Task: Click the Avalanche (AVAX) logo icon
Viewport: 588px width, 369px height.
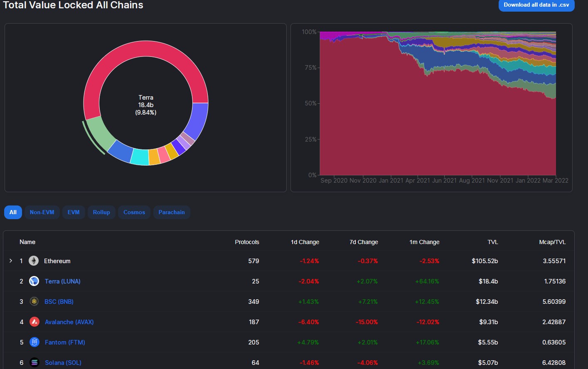Action: click(34, 322)
